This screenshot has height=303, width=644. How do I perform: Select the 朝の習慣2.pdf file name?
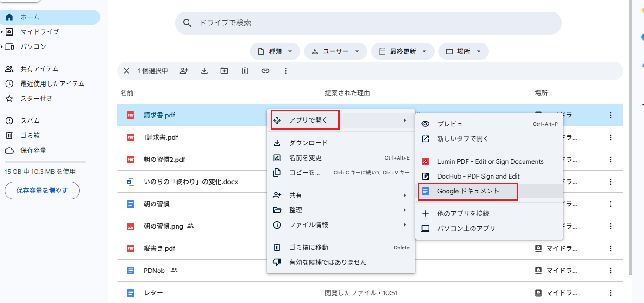[x=164, y=160]
